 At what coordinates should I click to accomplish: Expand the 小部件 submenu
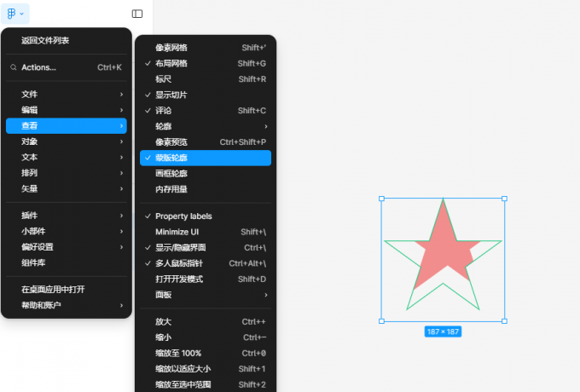click(67, 231)
